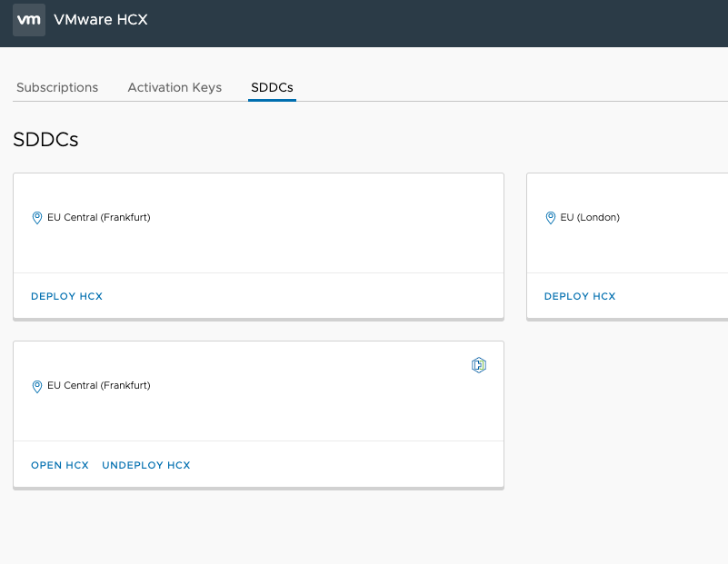Deploy HCX on the EU (London) SDDC
This screenshot has width=728, height=564.
tap(580, 296)
